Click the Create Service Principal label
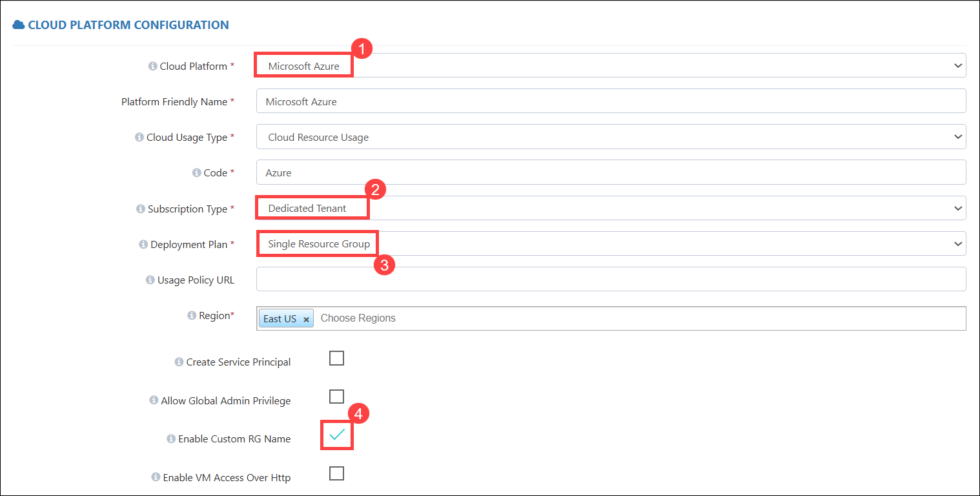The height and width of the screenshot is (496, 980). click(238, 362)
